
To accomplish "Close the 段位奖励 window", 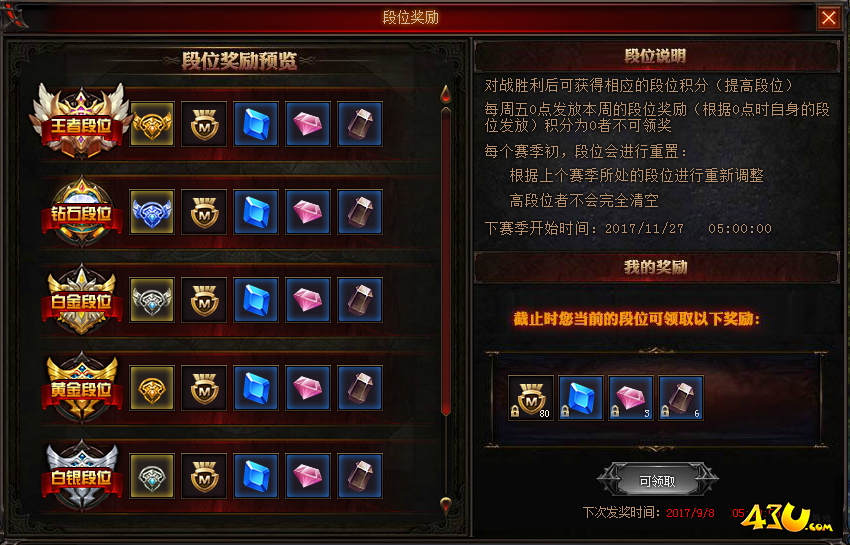I will tap(828, 18).
